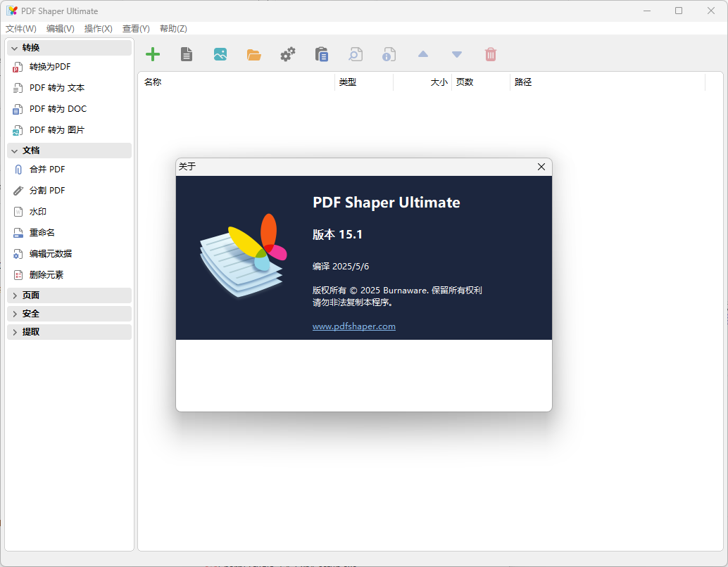Maximize the PDF Shaper Ultimate window
The height and width of the screenshot is (567, 728).
[679, 11]
